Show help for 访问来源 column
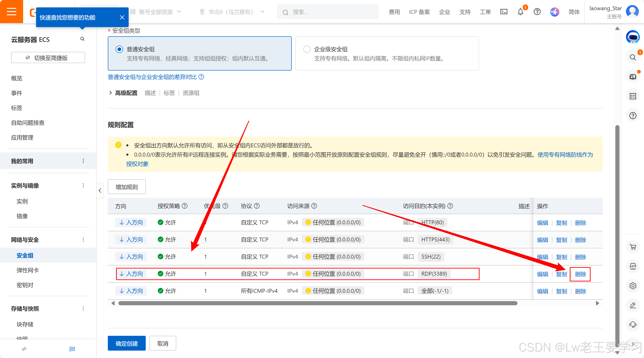644x358 pixels. [314, 206]
